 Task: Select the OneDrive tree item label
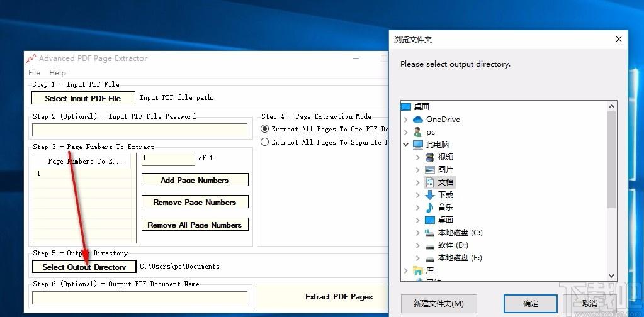pos(443,120)
